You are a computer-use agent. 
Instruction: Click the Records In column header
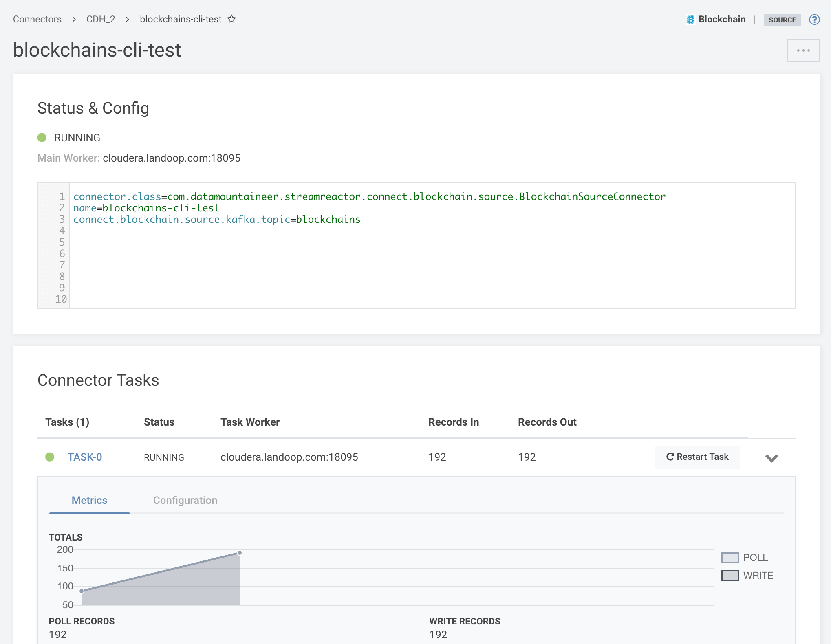click(x=454, y=422)
